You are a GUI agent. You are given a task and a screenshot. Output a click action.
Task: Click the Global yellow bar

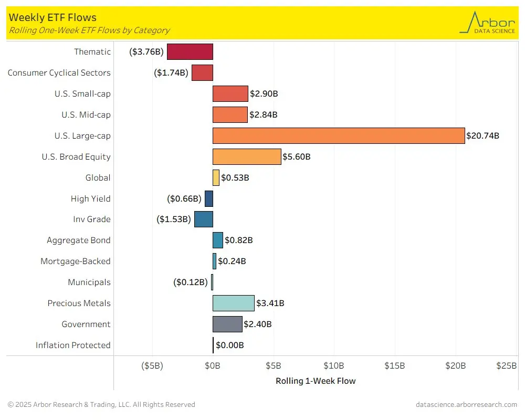216,177
